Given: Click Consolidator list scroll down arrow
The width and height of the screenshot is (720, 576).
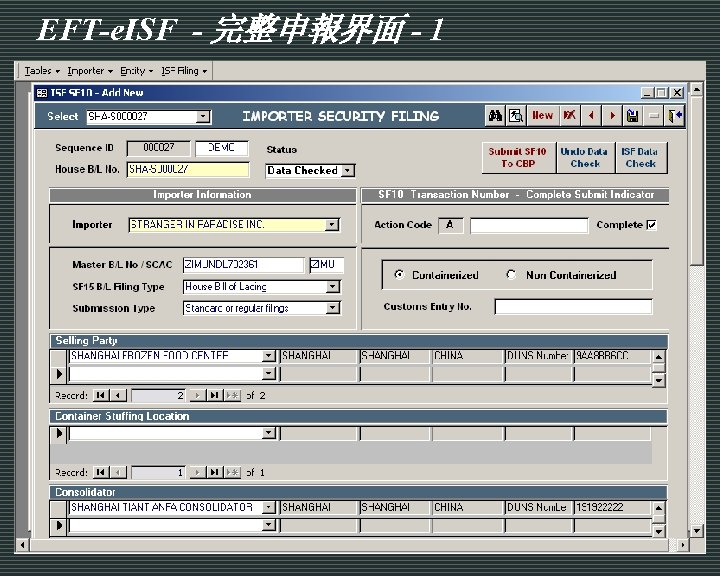Looking at the screenshot, I should pos(659,532).
